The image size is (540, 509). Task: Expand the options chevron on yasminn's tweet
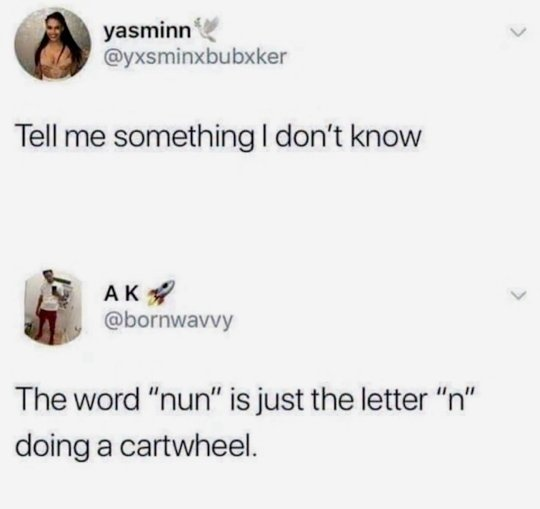518,32
